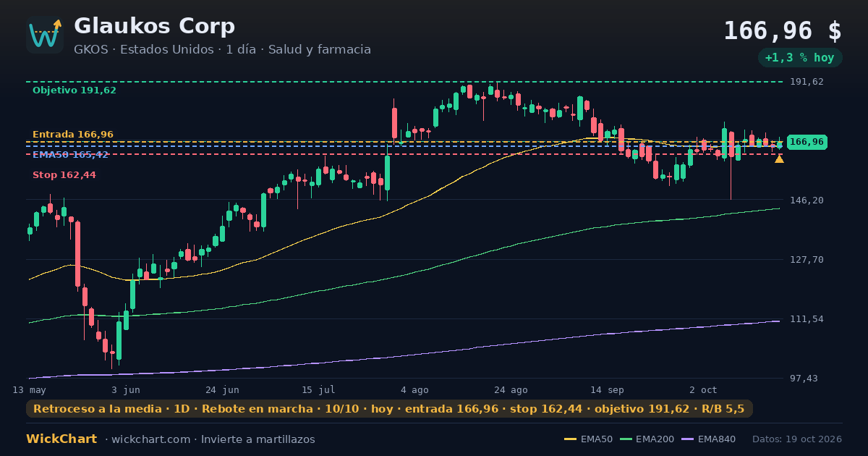Click the subtitle starting with GKOS · Estados Unidos
This screenshot has width=868, height=456.
coord(222,50)
